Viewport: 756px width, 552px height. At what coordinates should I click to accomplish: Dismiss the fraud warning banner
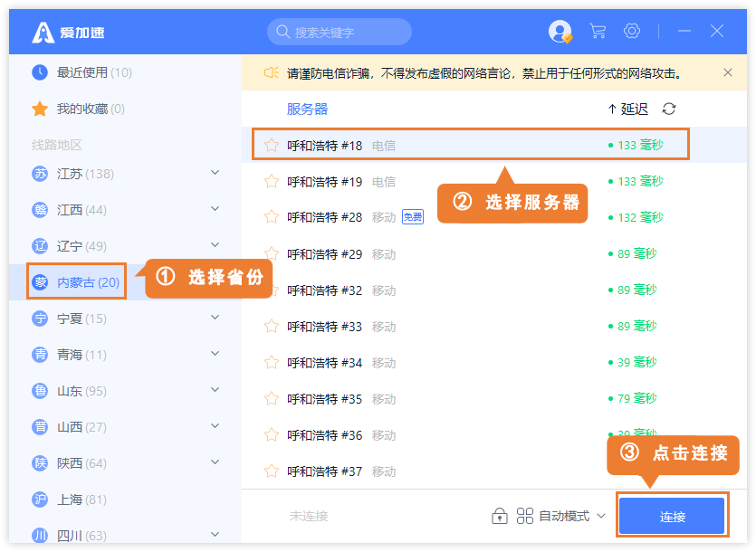[728, 72]
